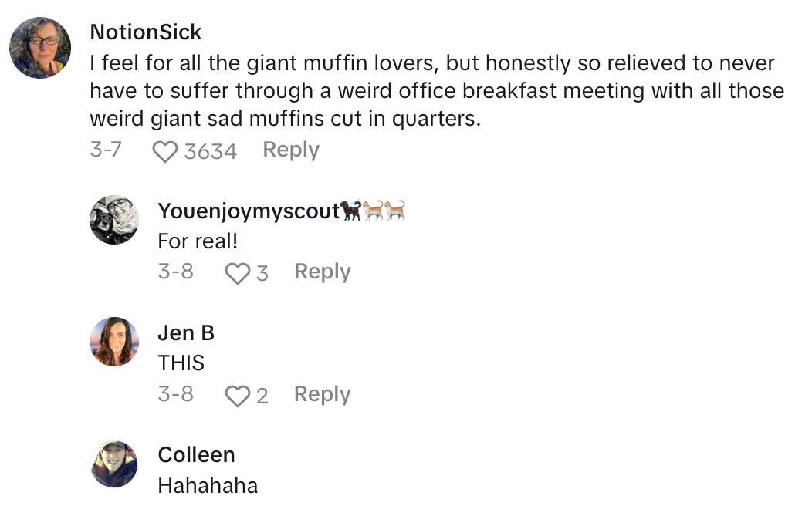Open Colleen's profile picture
The width and height of the screenshot is (812, 506).
click(114, 464)
